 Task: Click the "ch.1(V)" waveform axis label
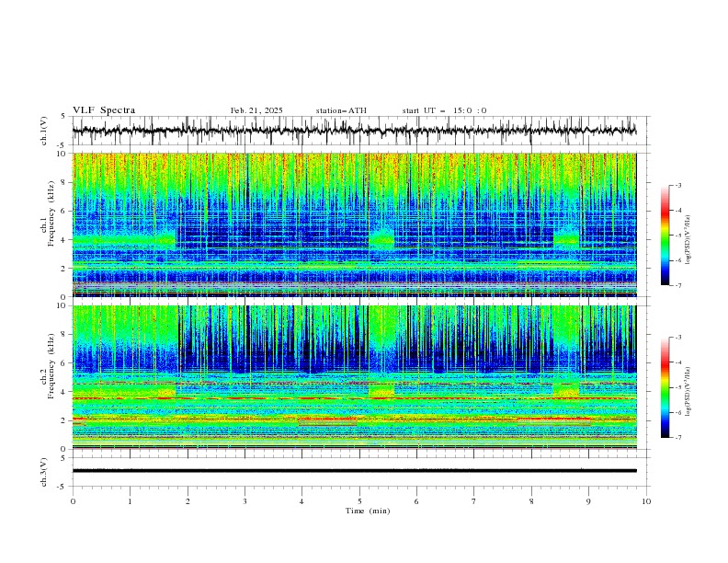[x=44, y=131]
